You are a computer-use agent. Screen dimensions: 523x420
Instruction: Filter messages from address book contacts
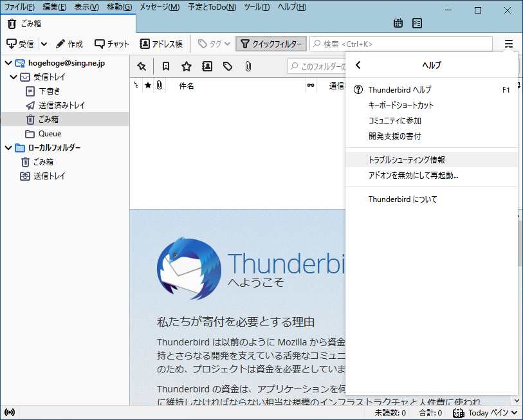tap(207, 66)
